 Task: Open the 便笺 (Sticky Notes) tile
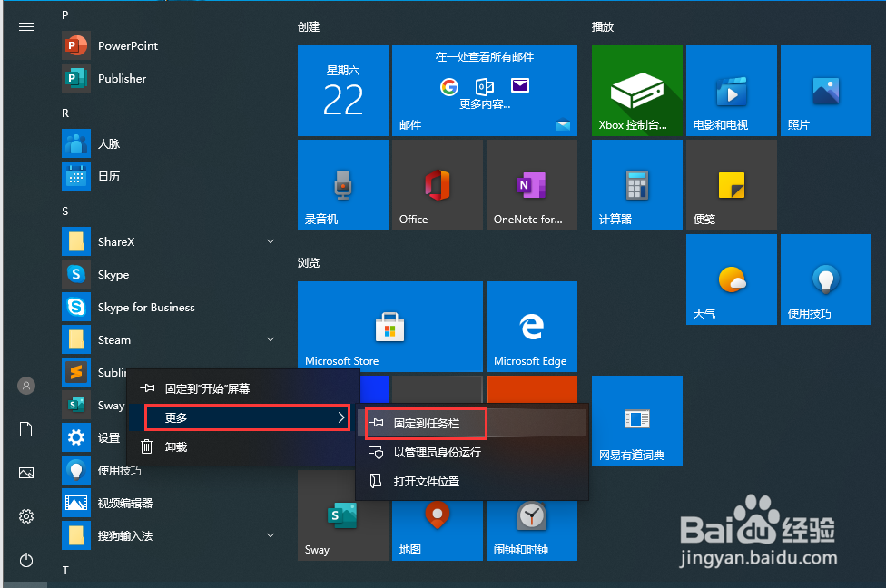[x=731, y=185]
